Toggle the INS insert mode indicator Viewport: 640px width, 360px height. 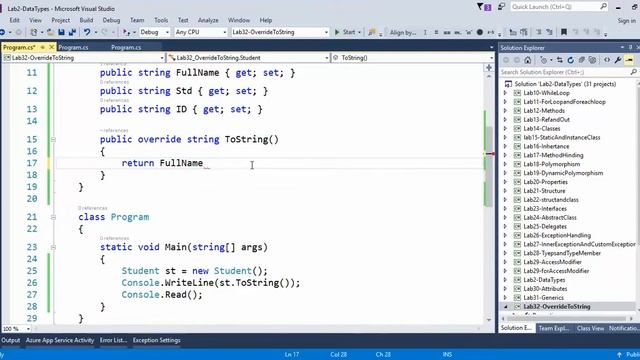447,354
